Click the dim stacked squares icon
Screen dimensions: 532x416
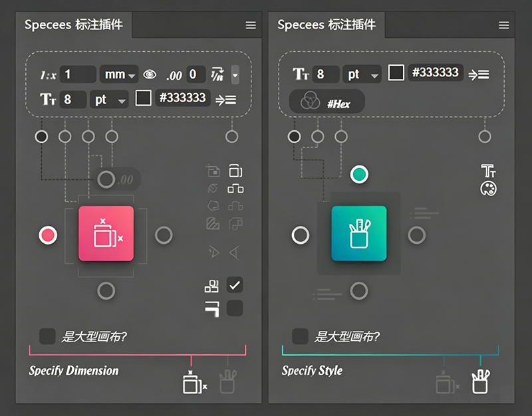[236, 224]
